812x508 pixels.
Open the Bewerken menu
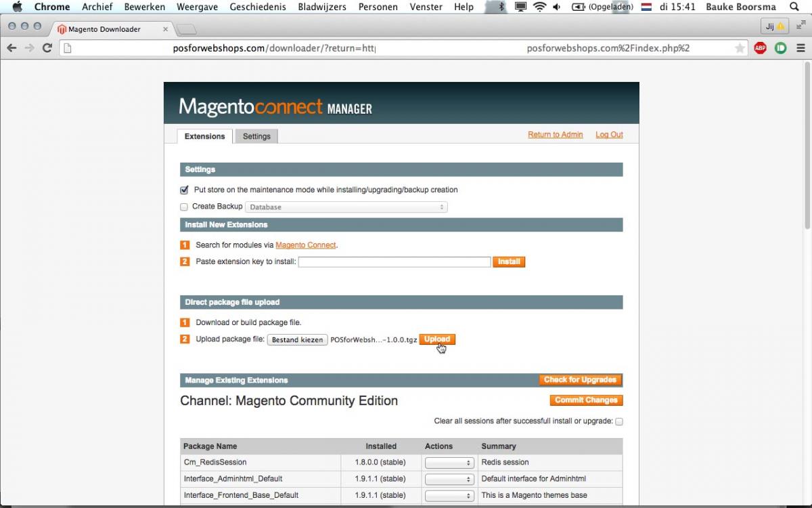coord(145,7)
